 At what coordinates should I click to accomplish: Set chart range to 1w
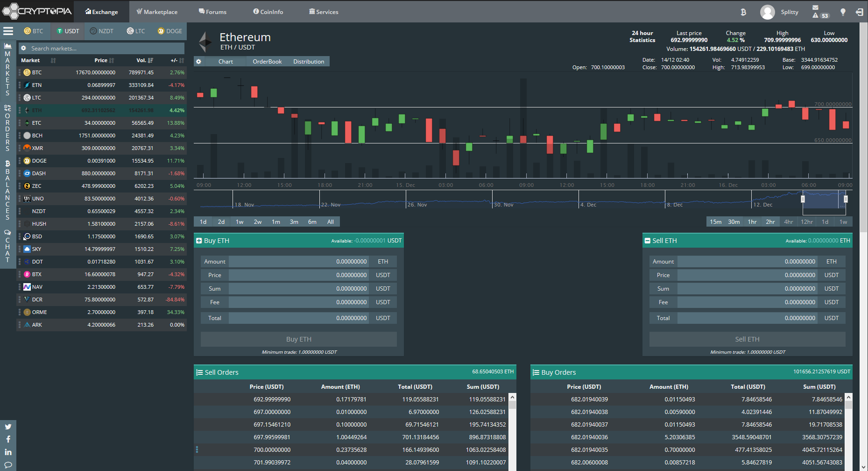tap(240, 221)
